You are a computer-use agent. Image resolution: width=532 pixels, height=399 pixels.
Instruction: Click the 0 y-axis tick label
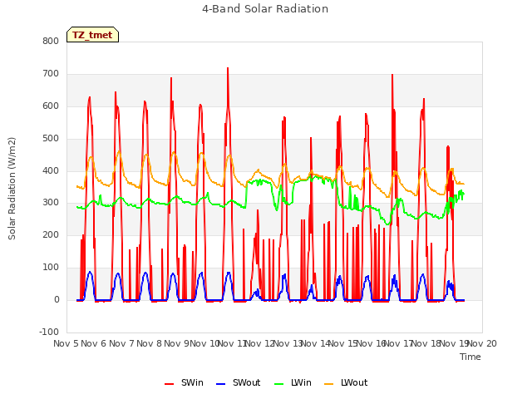[57, 300]
